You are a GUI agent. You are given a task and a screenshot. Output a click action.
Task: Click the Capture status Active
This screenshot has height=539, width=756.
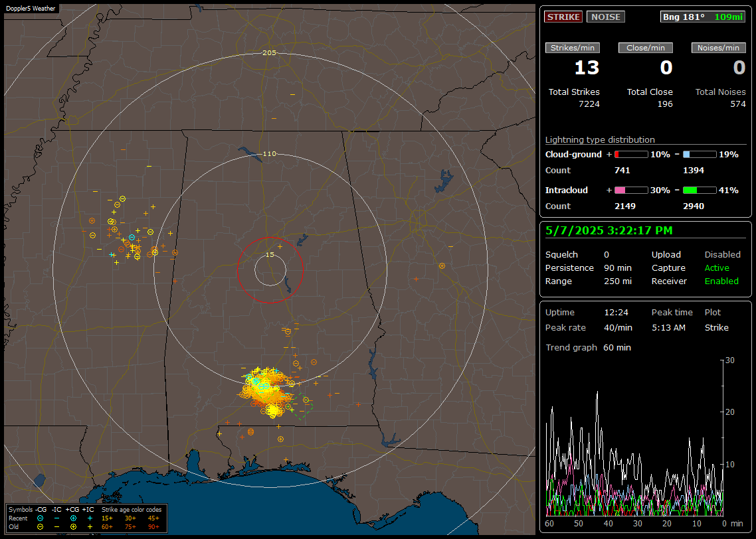coord(717,268)
